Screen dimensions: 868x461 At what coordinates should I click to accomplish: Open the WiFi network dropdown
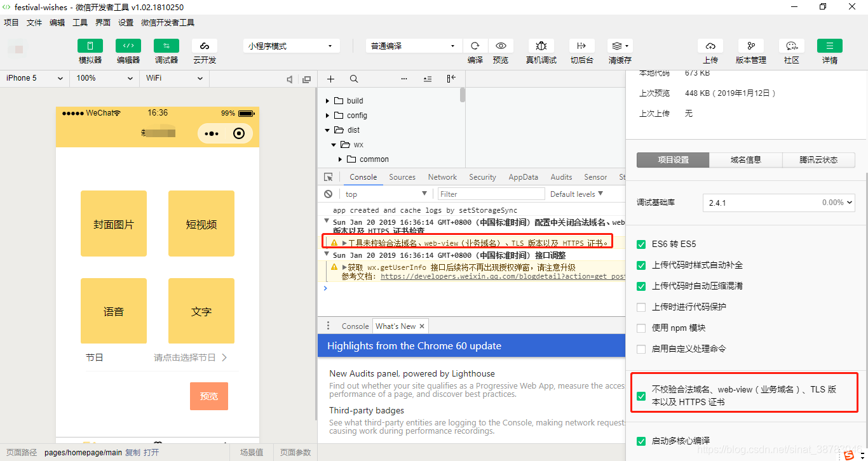(x=174, y=78)
